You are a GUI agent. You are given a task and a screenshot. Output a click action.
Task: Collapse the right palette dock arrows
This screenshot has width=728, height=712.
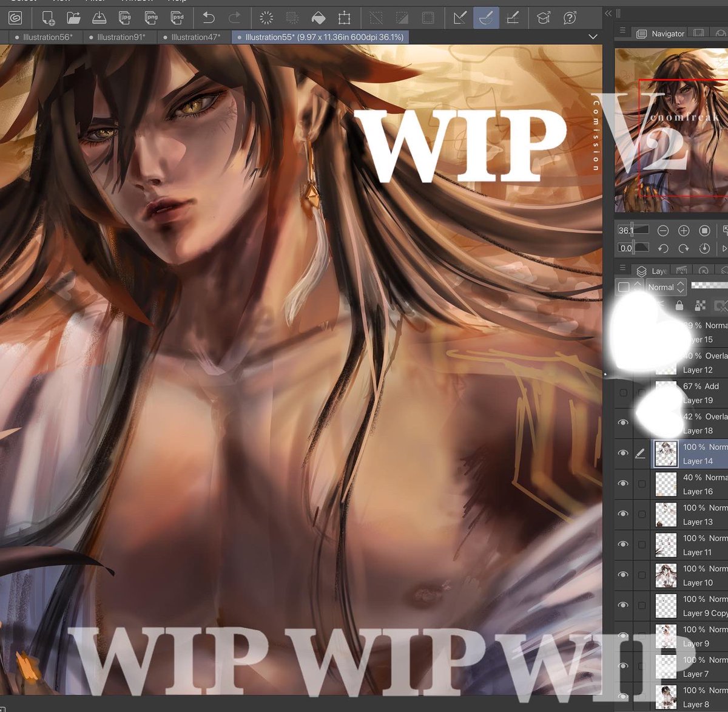608,13
